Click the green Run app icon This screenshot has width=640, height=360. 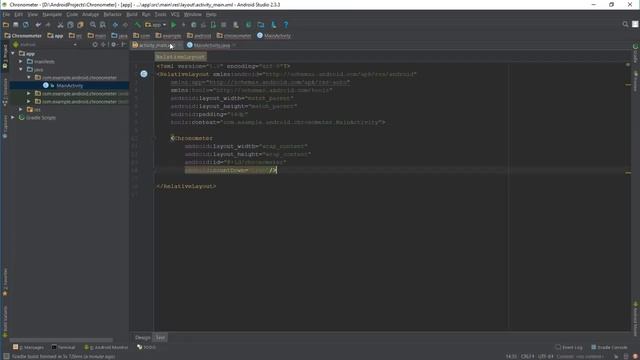173,25
